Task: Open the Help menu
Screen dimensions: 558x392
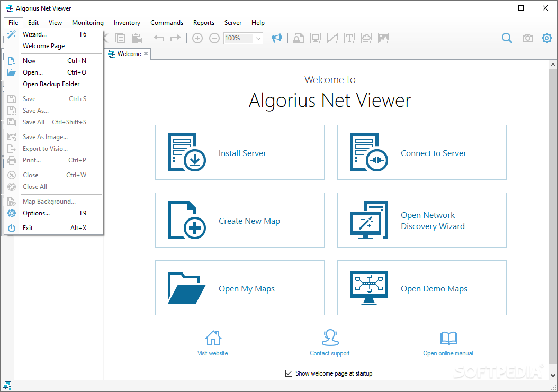Action: [258, 22]
